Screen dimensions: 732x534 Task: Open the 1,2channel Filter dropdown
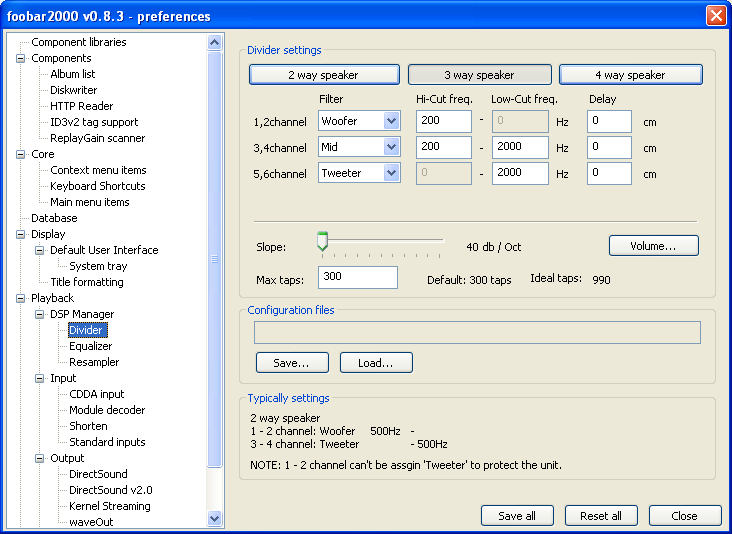[392, 121]
